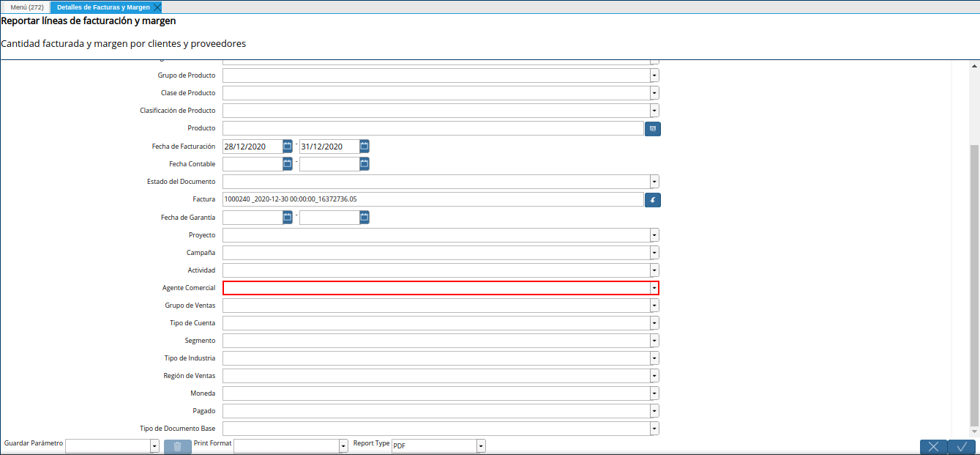Screen dimensions: 980x455
Task: Open calendar for Fecha de Garantía end date
Action: (364, 218)
